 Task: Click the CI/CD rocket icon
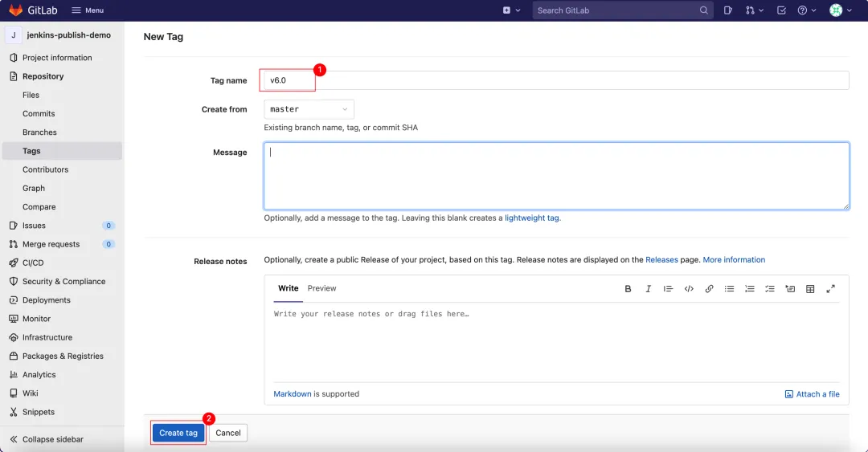tap(14, 263)
